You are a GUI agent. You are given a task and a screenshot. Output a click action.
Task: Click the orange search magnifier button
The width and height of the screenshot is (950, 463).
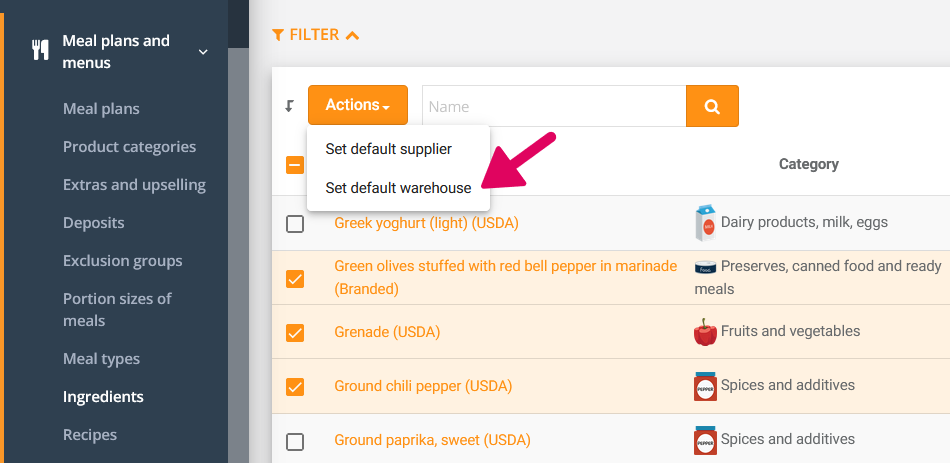click(712, 106)
